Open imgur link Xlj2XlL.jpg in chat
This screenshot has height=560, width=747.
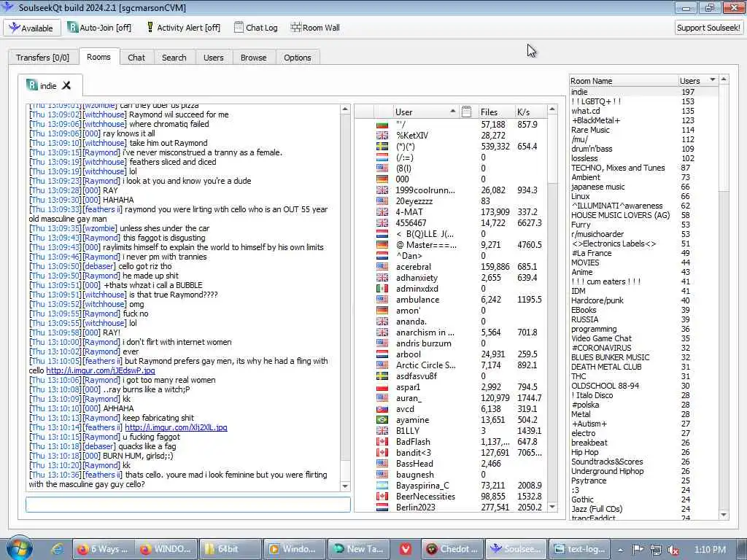coord(176,427)
